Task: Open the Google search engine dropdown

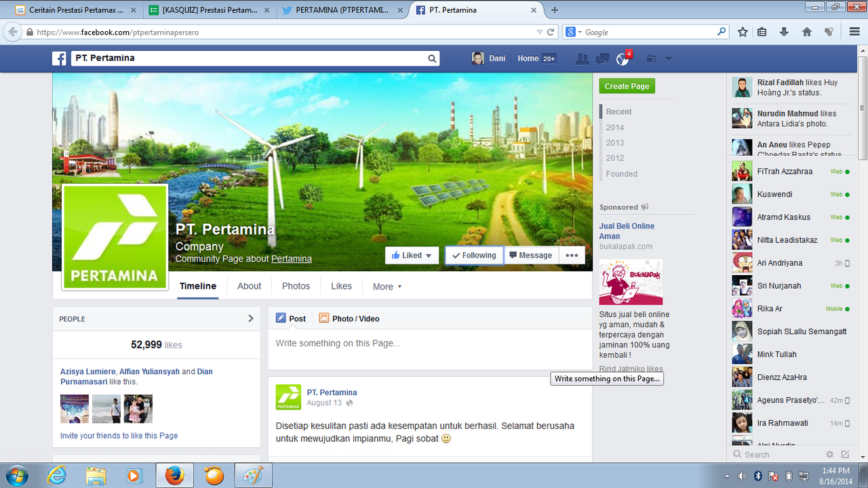Action: [x=573, y=32]
